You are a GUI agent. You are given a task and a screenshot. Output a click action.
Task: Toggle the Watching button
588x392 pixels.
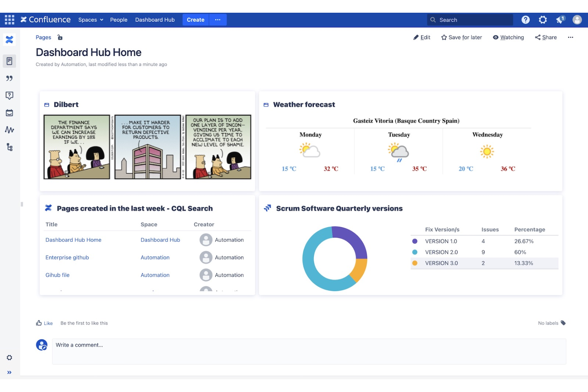(508, 37)
